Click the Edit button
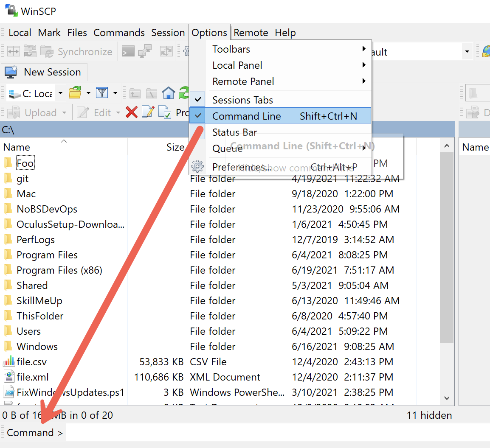The width and height of the screenshot is (490, 448). tap(94, 112)
